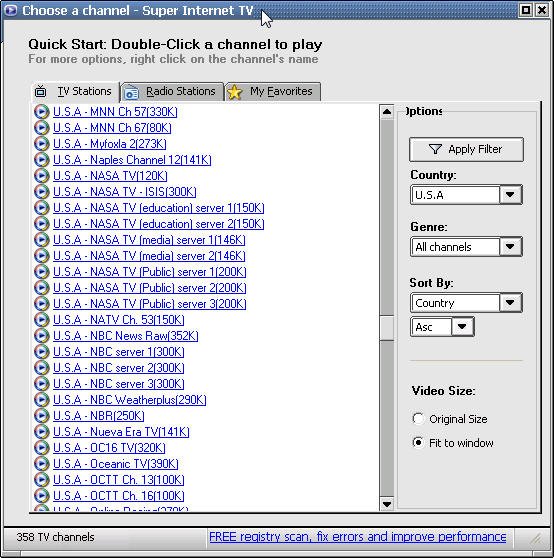The image size is (554, 558).
Task: Click the channel list scrollbar thumb
Action: 387,328
